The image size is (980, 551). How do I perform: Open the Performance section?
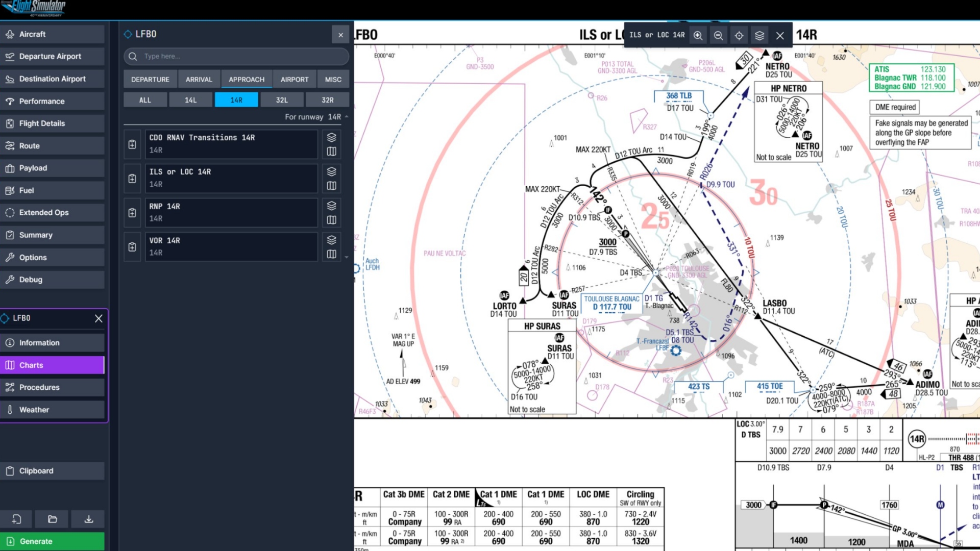pyautogui.click(x=52, y=101)
